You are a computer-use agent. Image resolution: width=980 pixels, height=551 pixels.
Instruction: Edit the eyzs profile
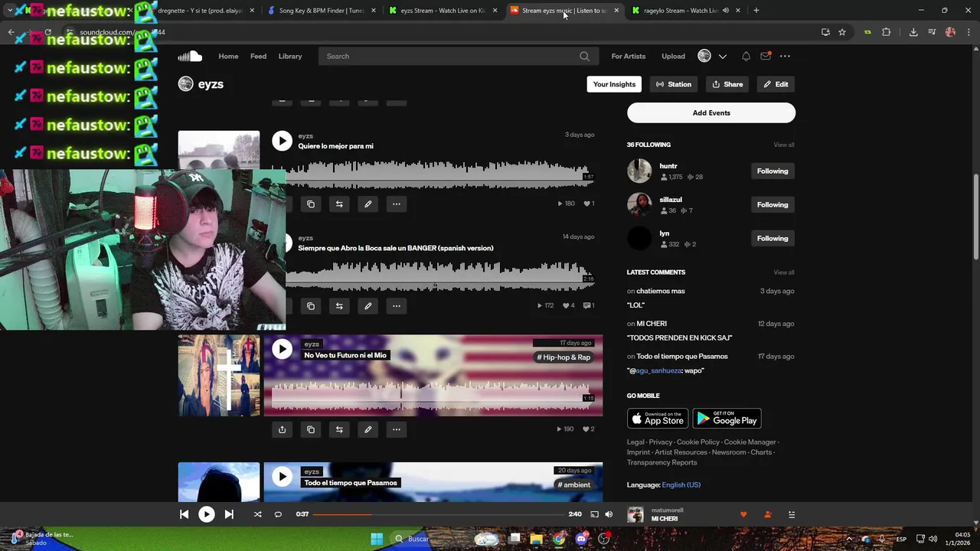[776, 84]
